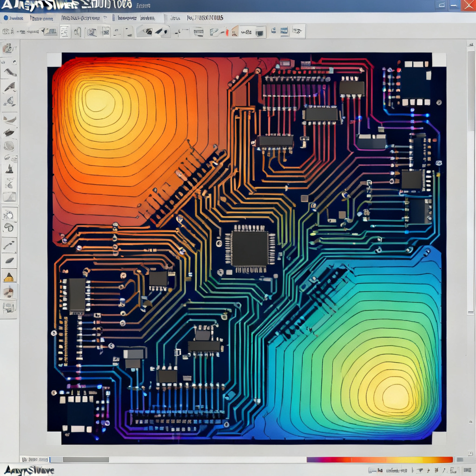Viewport: 476px width, 476px height.
Task: Select the yellow triangle tool in left palette
Action: [9, 277]
